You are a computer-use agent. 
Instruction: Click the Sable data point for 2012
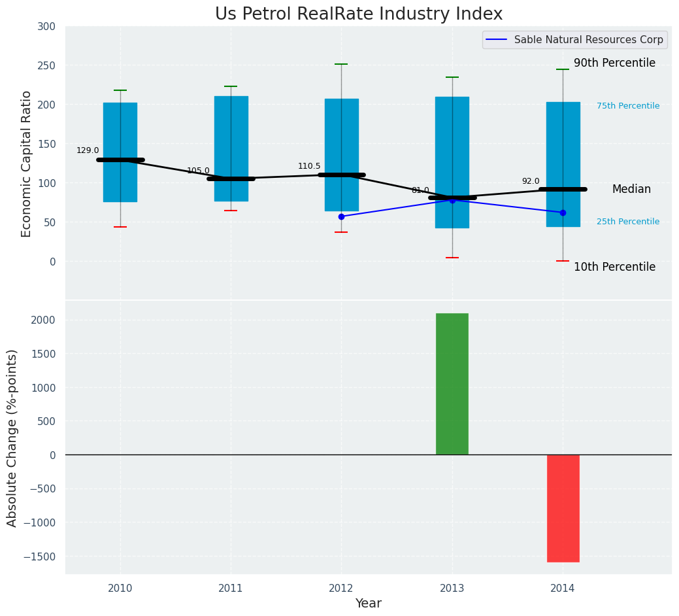point(341,216)
